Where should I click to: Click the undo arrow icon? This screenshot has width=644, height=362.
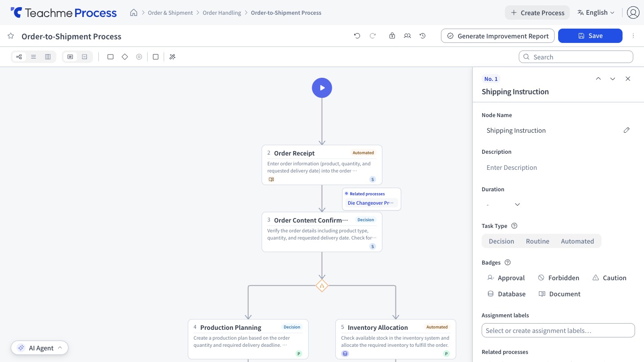point(357,36)
